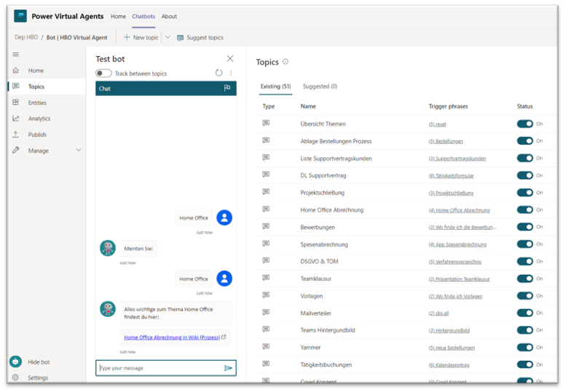
Task: Click the Suggest topics icon
Action: click(x=181, y=38)
